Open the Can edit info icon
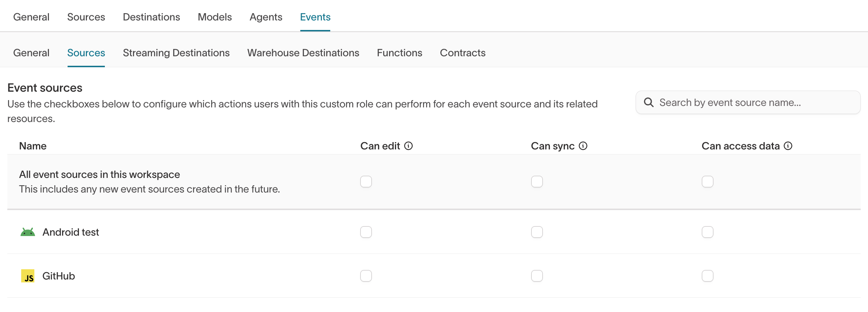This screenshot has height=312, width=868. pos(408,146)
